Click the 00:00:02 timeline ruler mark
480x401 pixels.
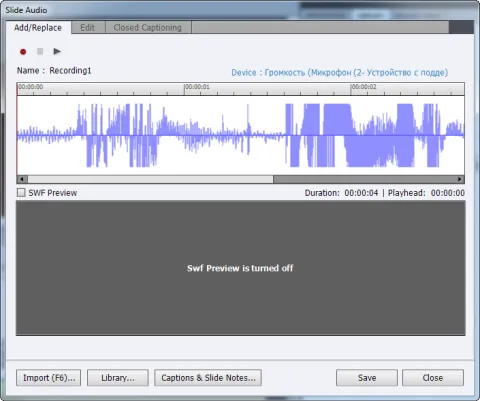coord(364,87)
